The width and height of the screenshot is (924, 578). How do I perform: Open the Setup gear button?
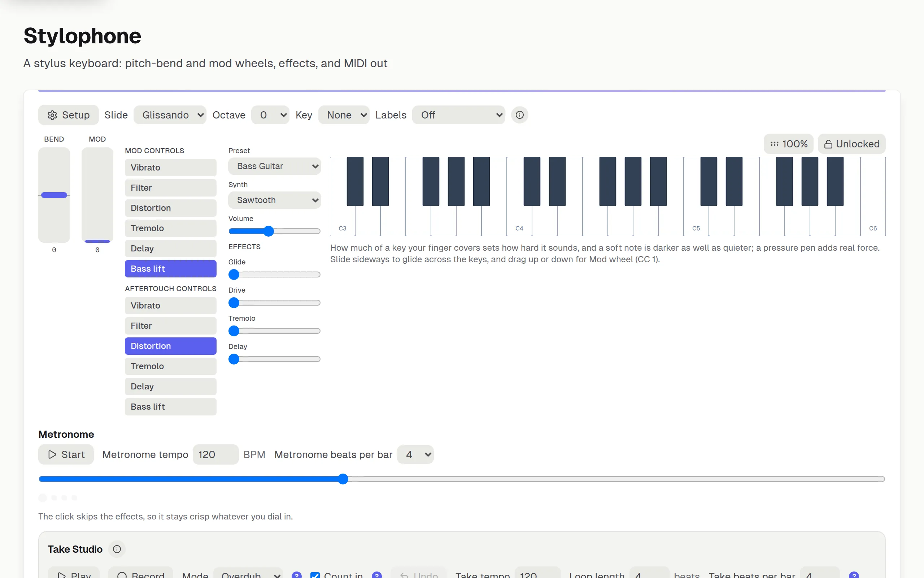coord(68,115)
